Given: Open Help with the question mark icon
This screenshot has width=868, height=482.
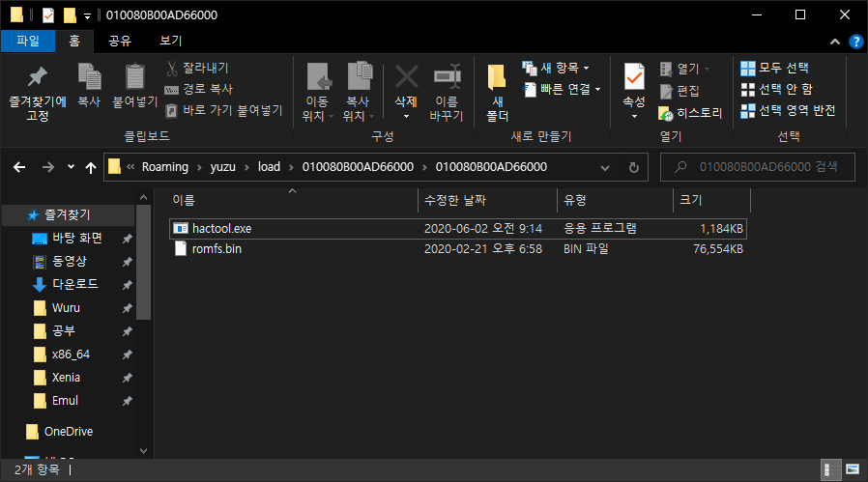Looking at the screenshot, I should click(x=855, y=42).
